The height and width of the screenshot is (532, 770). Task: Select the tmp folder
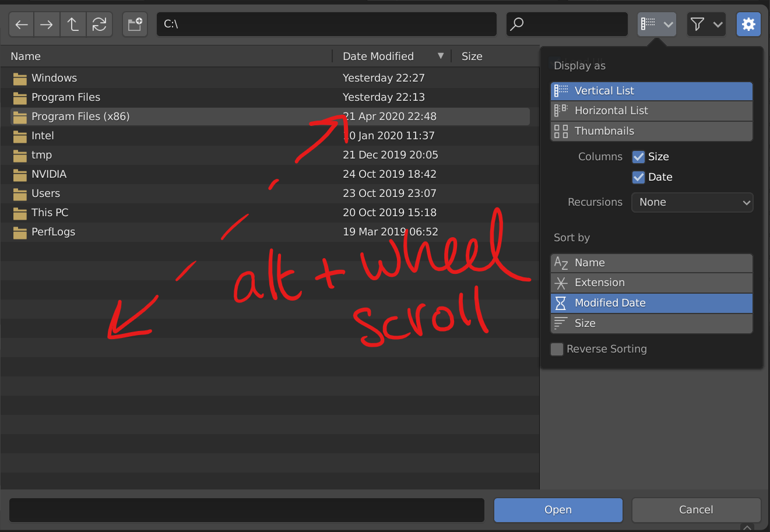tap(270, 155)
